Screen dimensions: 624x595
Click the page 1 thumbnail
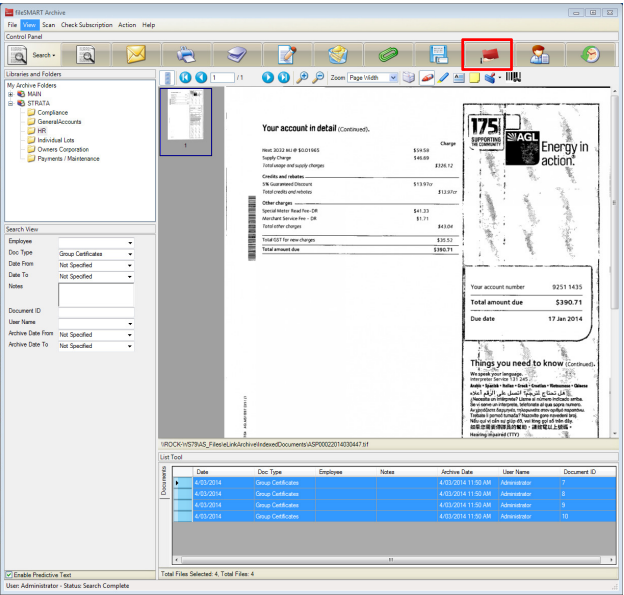point(185,121)
